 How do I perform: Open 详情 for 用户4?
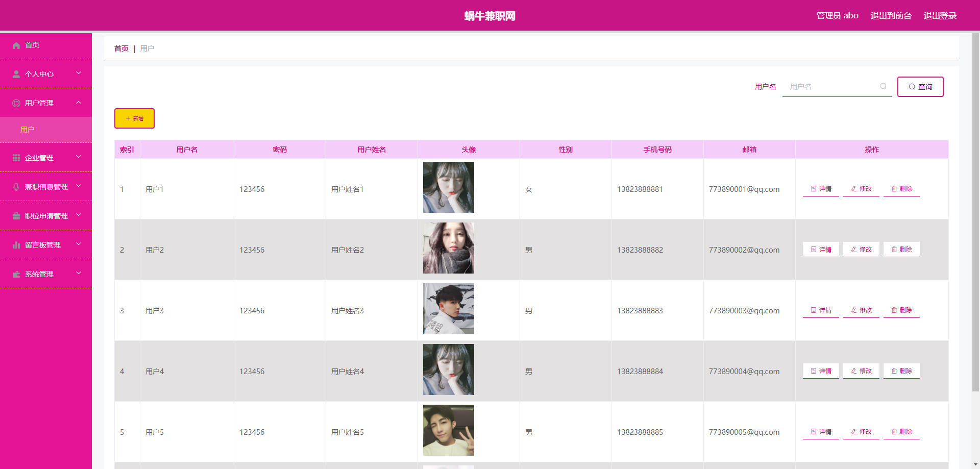click(x=821, y=371)
